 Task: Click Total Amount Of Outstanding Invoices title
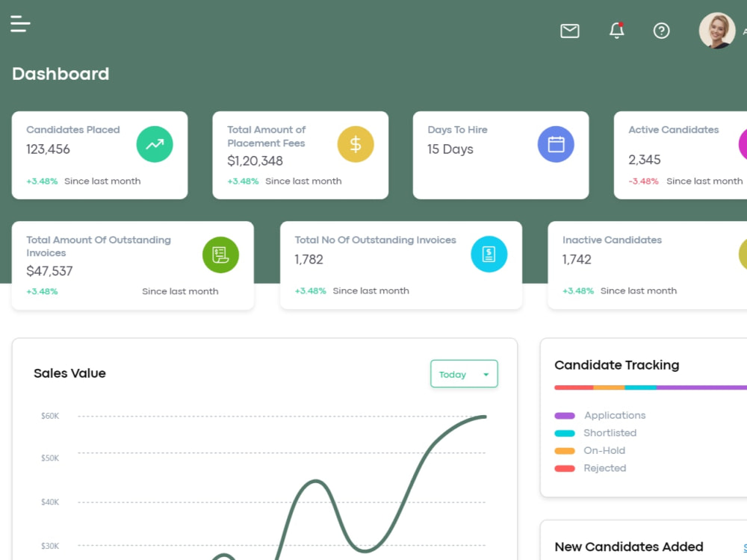98,246
